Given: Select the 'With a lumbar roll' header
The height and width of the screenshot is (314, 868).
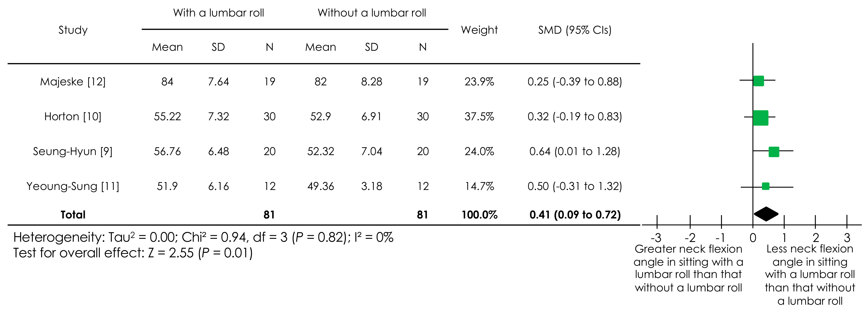Looking at the screenshot, I should pyautogui.click(x=218, y=13).
